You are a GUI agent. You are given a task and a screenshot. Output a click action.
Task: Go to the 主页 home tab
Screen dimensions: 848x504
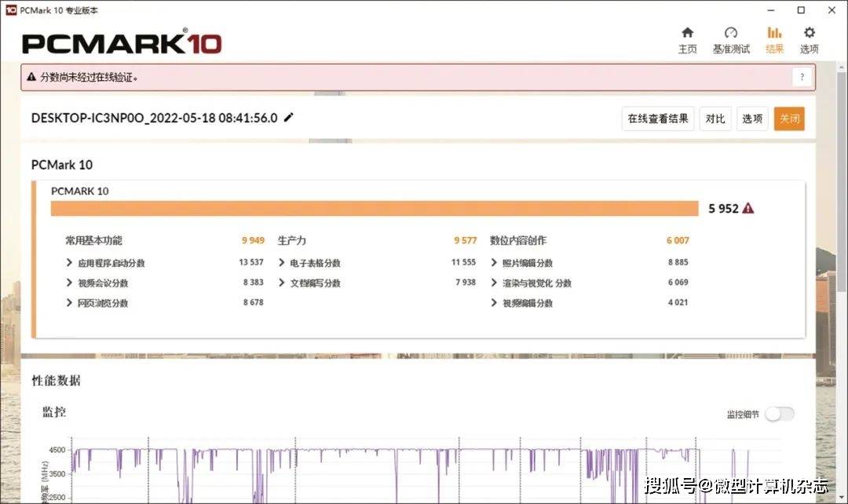point(687,41)
